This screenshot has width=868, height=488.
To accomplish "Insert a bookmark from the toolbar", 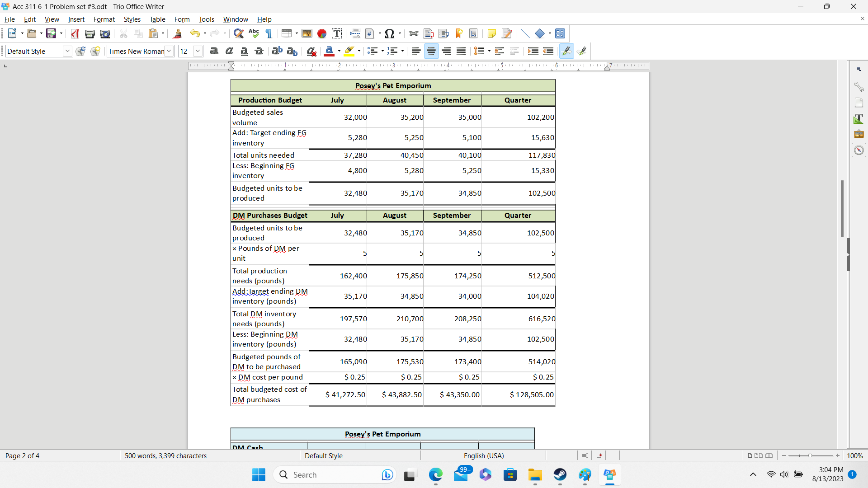I will coord(459,33).
